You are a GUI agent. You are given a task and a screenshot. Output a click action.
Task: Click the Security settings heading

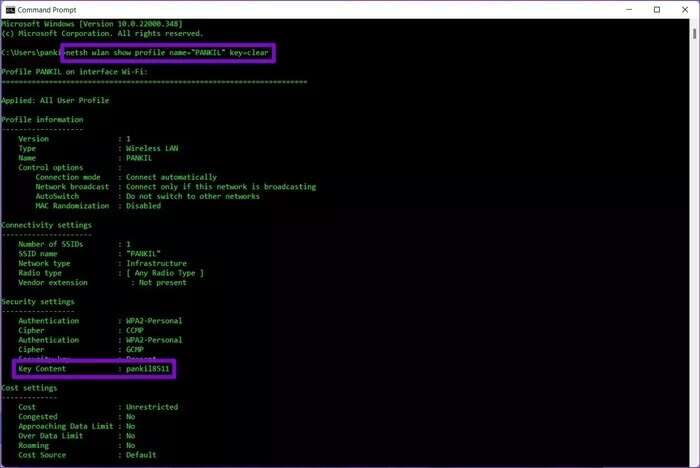click(x=38, y=302)
